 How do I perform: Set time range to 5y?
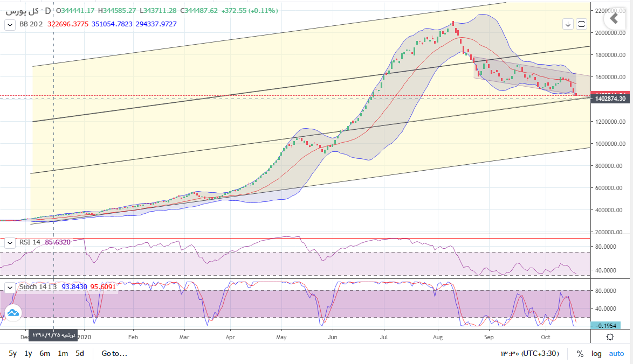(13, 354)
